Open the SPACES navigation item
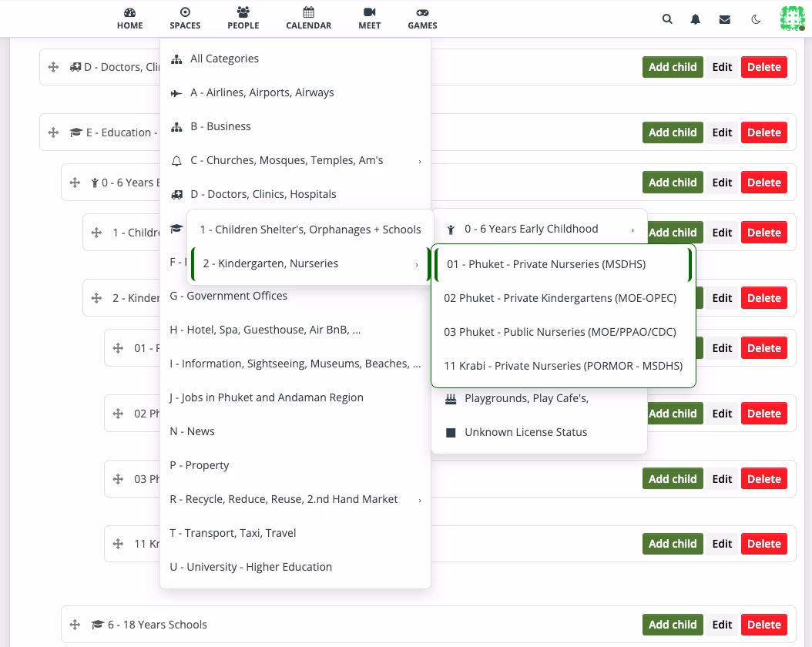Screen dimensions: 812x647 pos(185,18)
